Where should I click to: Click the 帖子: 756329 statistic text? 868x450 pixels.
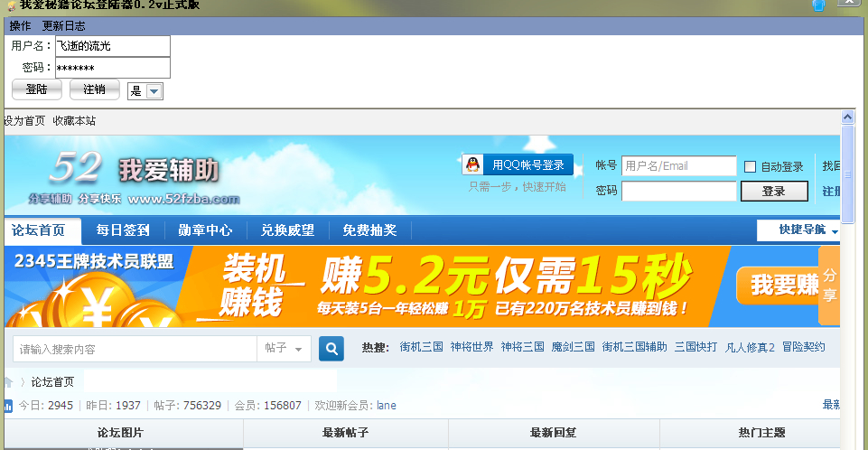pyautogui.click(x=187, y=405)
